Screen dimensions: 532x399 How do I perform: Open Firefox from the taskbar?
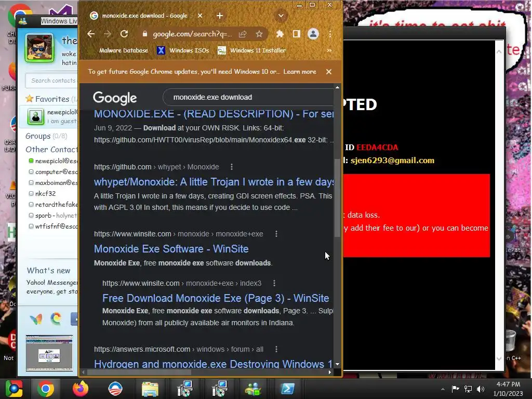81,389
